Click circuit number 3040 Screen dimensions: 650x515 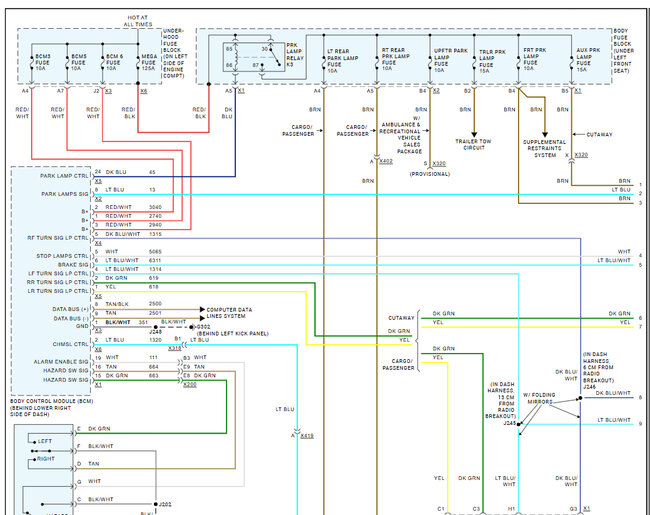[155, 207]
